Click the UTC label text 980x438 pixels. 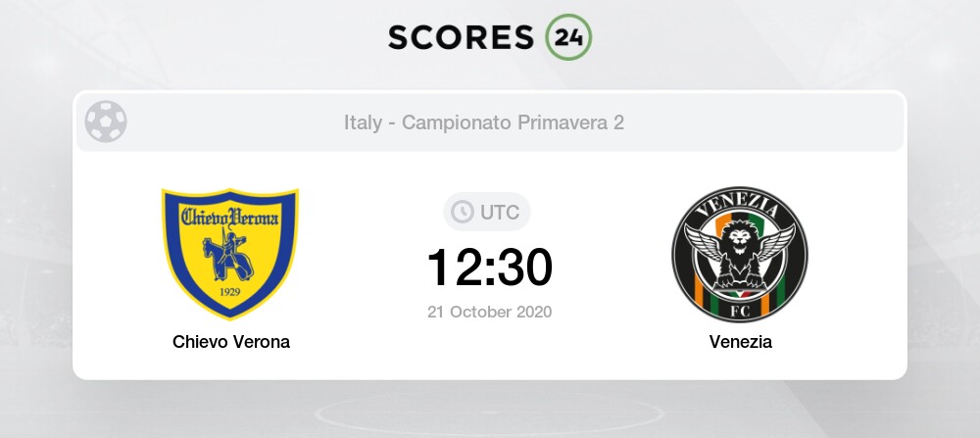[500, 213]
